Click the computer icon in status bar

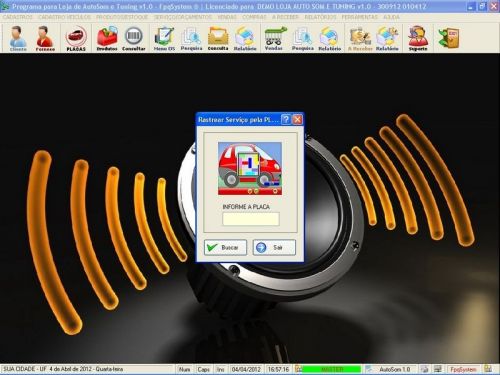click(x=438, y=369)
